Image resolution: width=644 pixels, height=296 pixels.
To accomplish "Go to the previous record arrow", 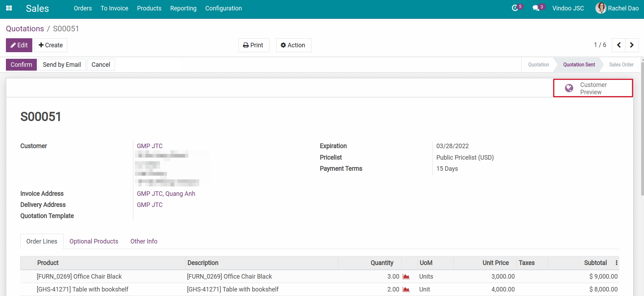I will click(x=619, y=45).
